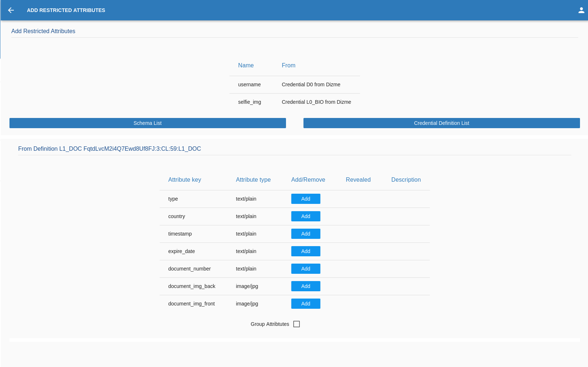Open the Schema List

148,123
